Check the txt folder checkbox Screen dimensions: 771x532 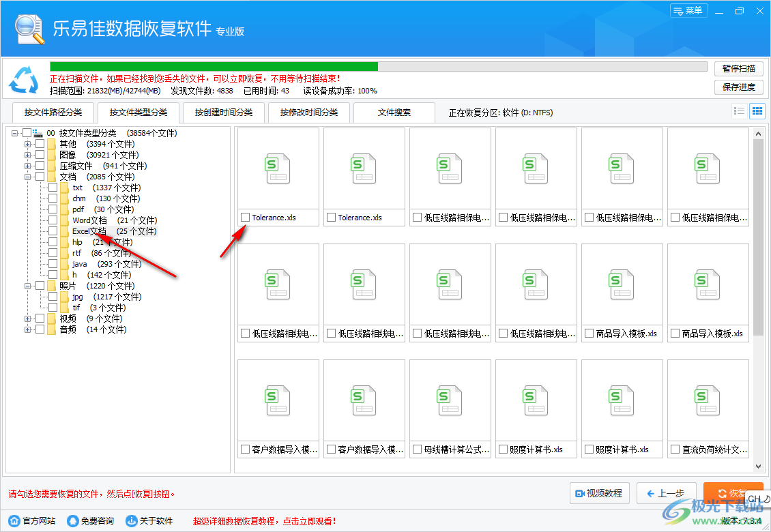pyautogui.click(x=53, y=188)
